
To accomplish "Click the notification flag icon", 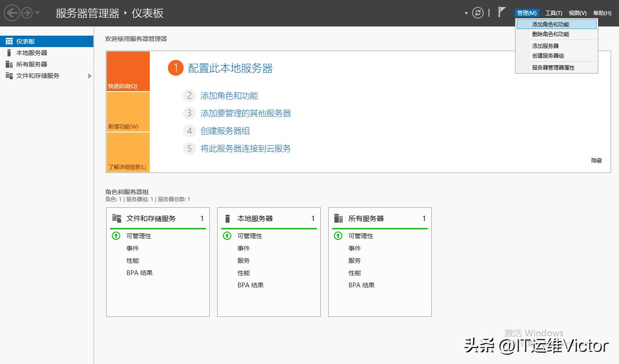I will pyautogui.click(x=501, y=12).
